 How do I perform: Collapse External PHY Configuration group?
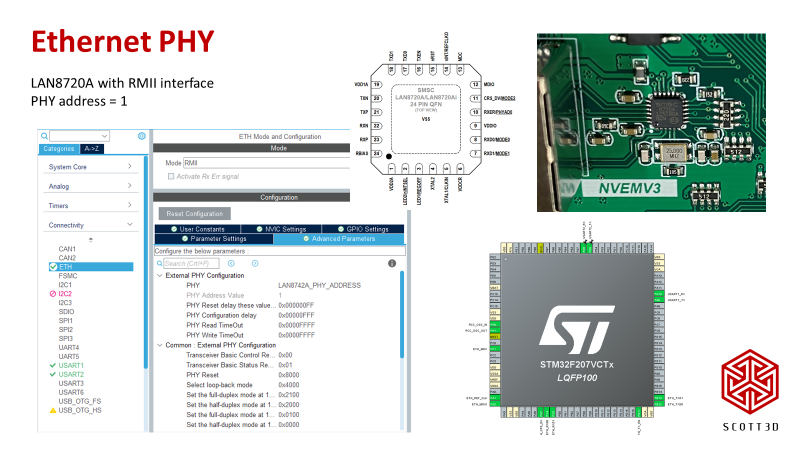(x=160, y=276)
